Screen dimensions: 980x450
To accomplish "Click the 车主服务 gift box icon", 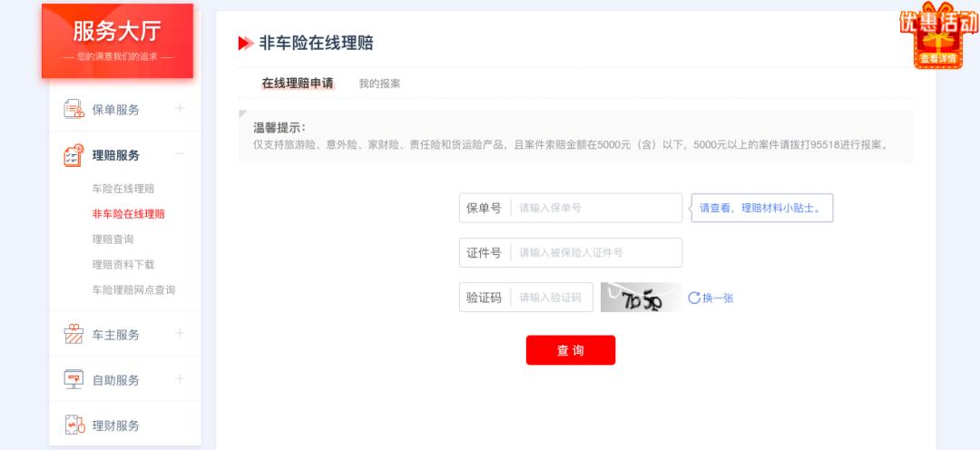I will (73, 334).
